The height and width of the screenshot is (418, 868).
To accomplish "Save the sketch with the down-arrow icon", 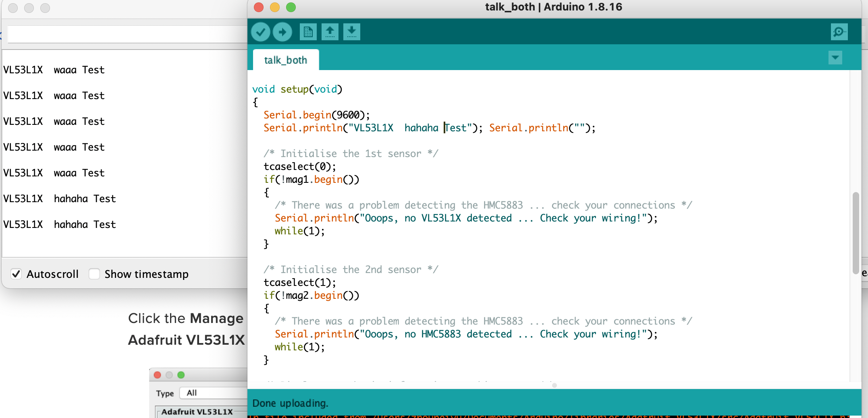I will pos(352,32).
